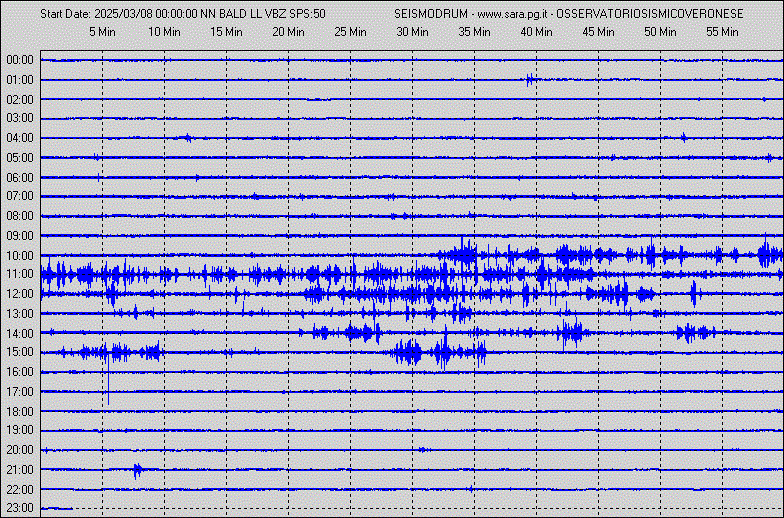
Task: Click the isolated burst on 12:00 trace near 53 Min
Action: coord(694,294)
